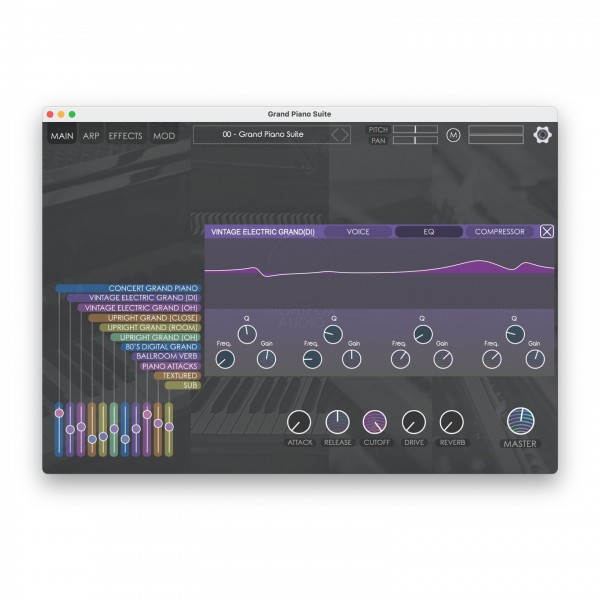Click the Textured fader handle
Image resolution: width=600 pixels, height=600 pixels.
(x=158, y=423)
